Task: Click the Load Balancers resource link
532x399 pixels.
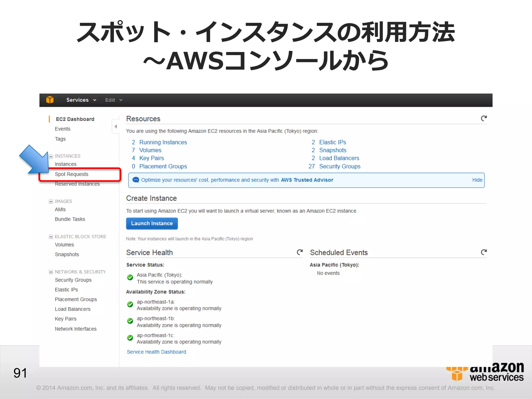Action: [x=339, y=158]
